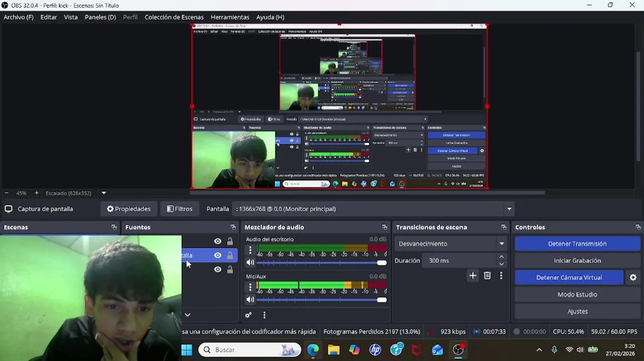The image size is (644, 361).
Task: Open the Colección de Escenas menu
Action: [x=174, y=17]
